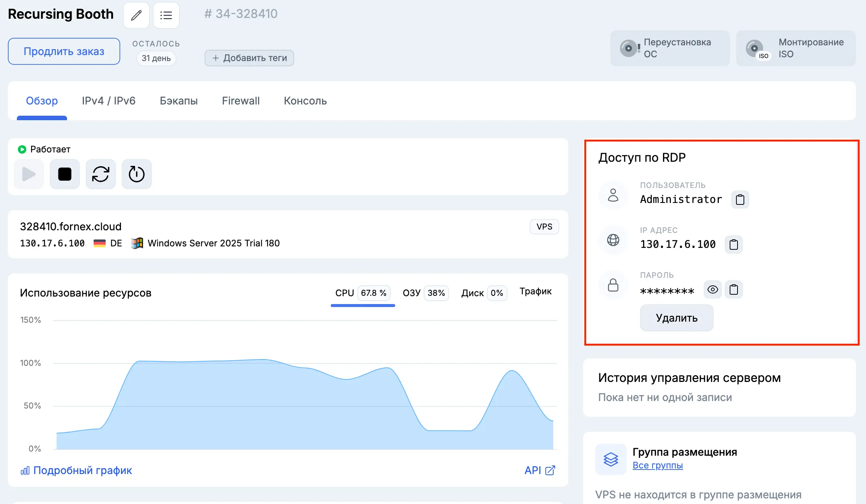
Task: Click the CPU usage area chart
Action: coord(305,404)
